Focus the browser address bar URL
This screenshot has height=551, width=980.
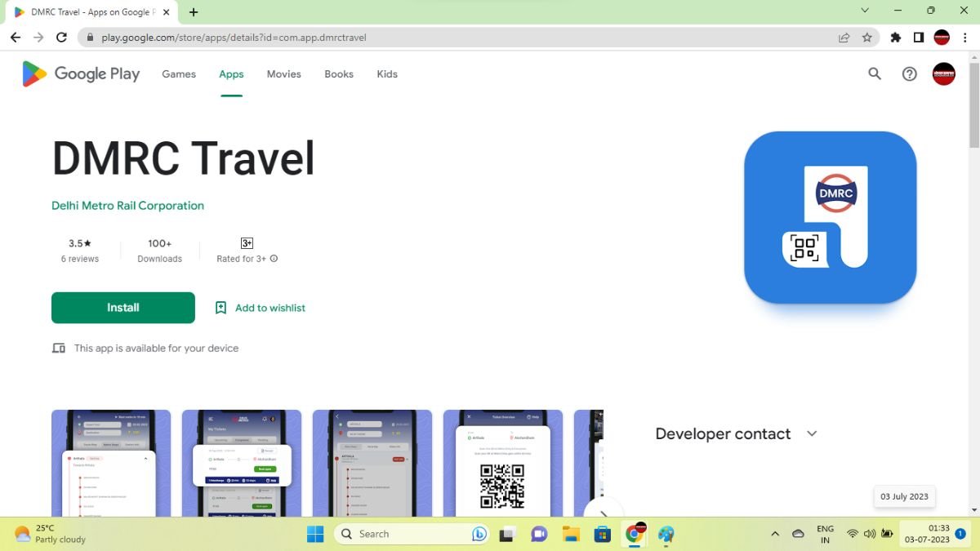234,38
